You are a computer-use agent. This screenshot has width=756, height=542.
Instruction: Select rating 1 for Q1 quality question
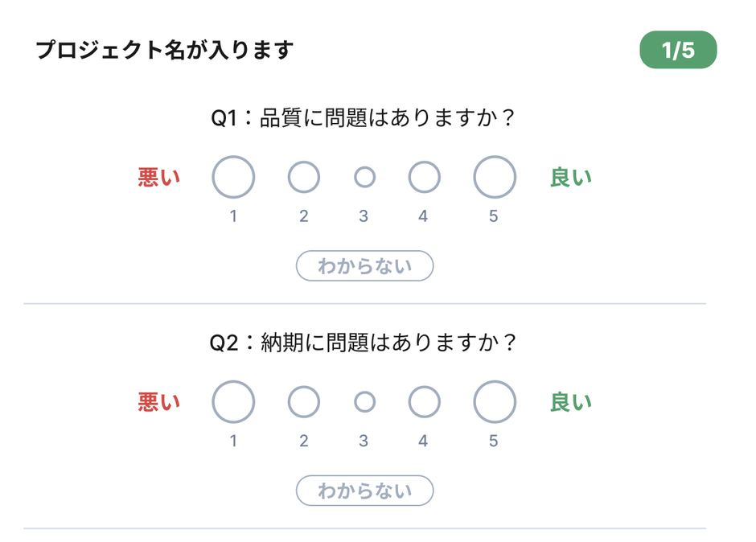tap(233, 177)
